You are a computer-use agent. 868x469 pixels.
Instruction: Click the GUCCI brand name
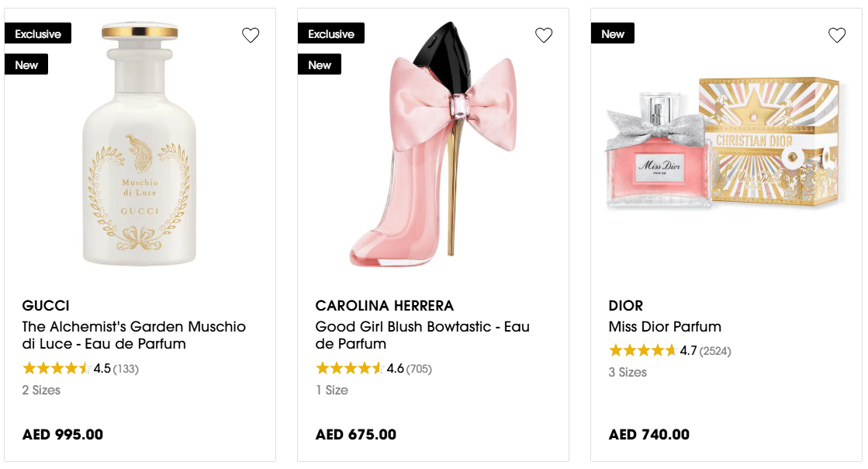46,305
